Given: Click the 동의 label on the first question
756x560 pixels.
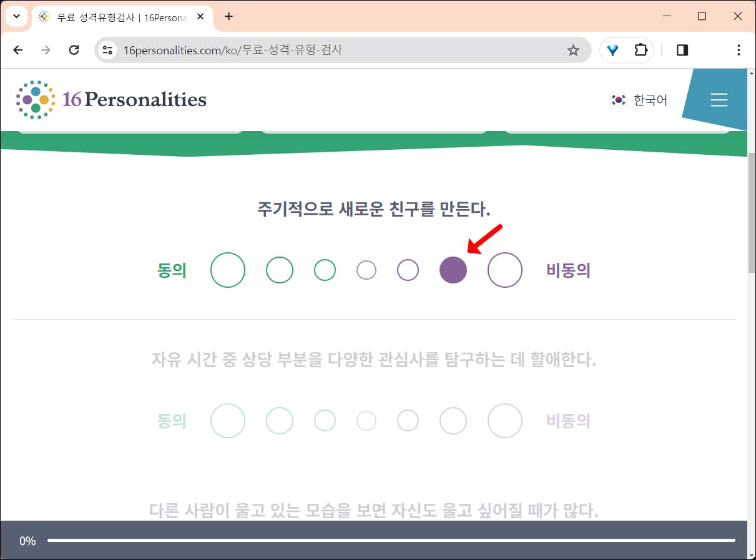Looking at the screenshot, I should click(x=172, y=270).
